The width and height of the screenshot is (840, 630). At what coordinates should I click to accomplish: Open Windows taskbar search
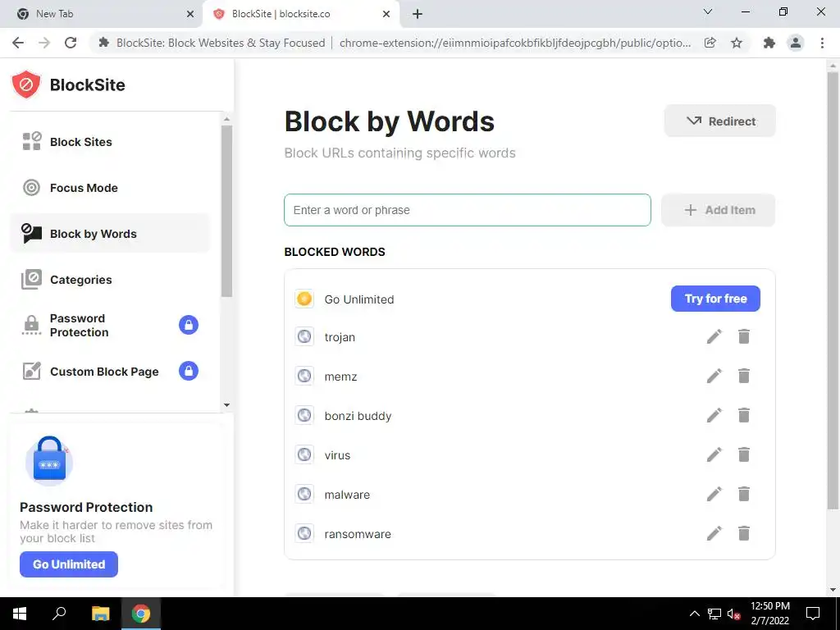[59, 614]
